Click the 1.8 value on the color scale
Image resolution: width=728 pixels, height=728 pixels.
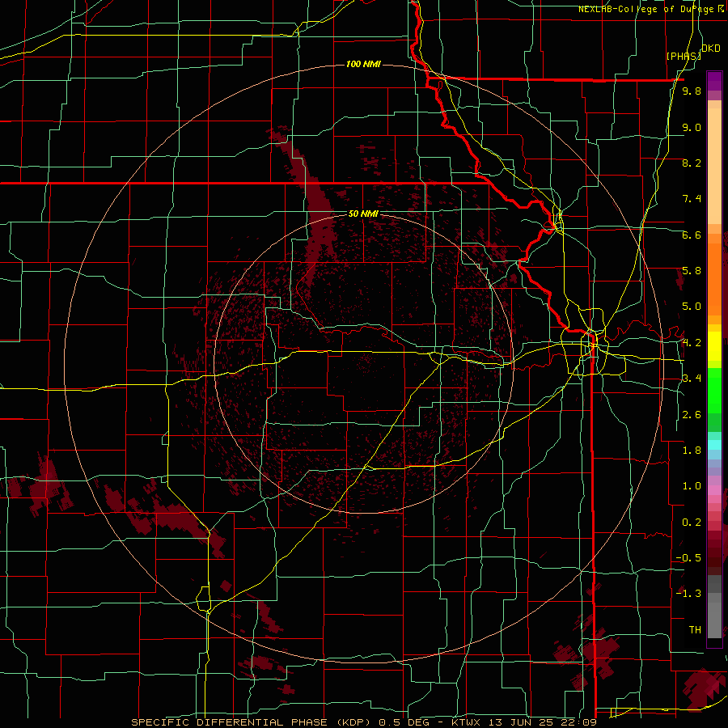692,451
